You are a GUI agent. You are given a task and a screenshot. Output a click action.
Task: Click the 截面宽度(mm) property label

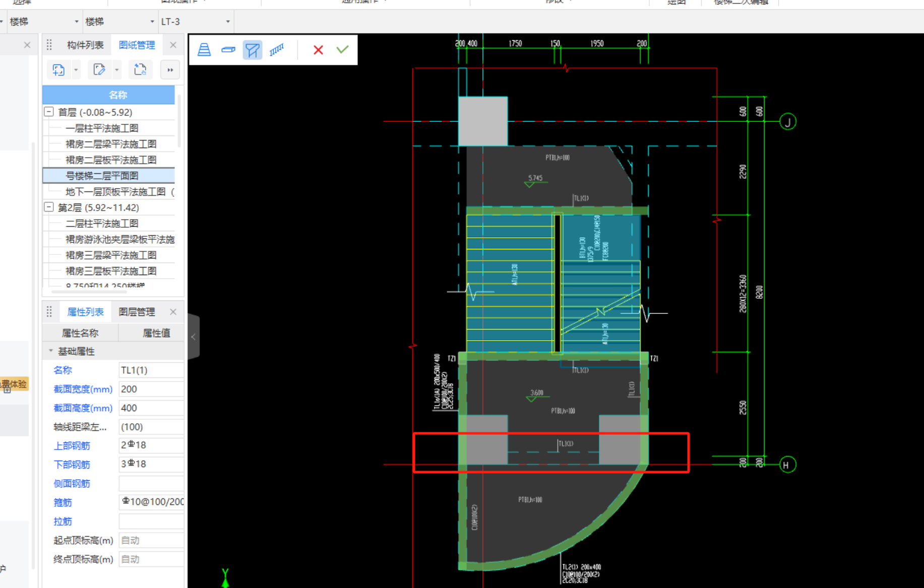(83, 389)
